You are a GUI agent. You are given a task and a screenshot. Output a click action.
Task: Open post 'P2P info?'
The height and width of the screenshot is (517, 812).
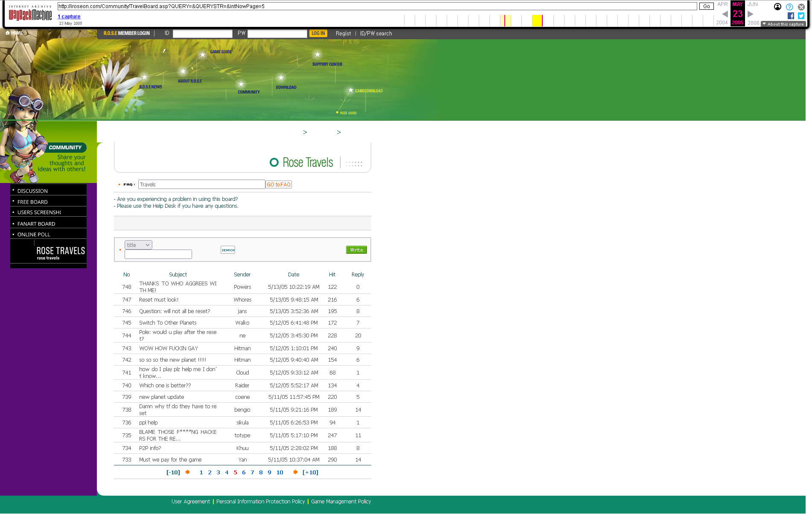click(x=150, y=448)
